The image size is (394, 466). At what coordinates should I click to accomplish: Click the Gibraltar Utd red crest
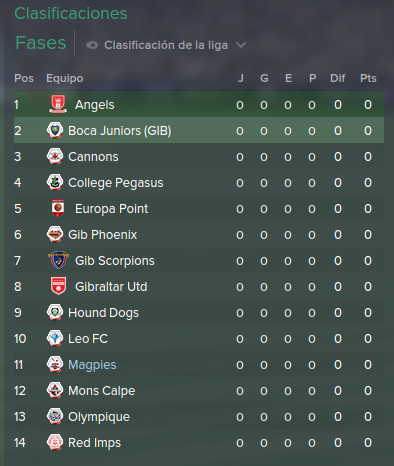[58, 286]
